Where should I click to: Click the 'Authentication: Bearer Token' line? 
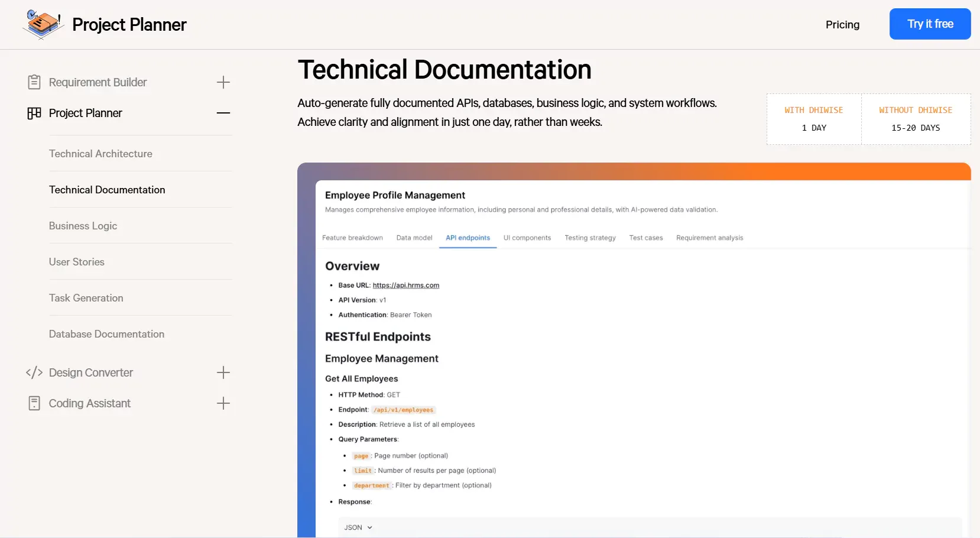(385, 315)
